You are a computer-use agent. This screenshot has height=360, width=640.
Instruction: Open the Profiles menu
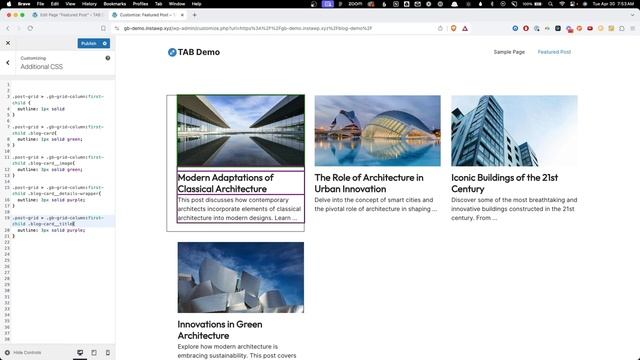coord(140,4)
